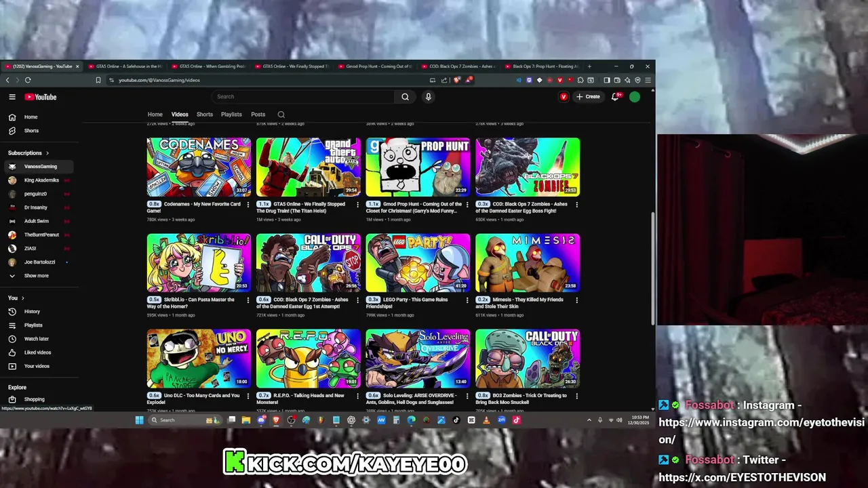Image resolution: width=868 pixels, height=488 pixels.
Task: Open the VanossGaming subscription
Action: click(x=40, y=166)
